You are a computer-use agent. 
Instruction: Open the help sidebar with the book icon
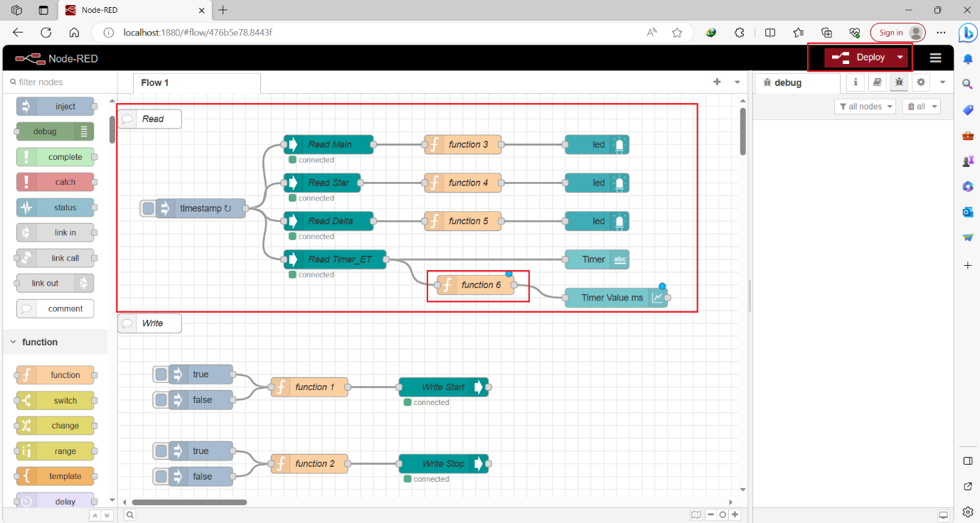click(877, 82)
